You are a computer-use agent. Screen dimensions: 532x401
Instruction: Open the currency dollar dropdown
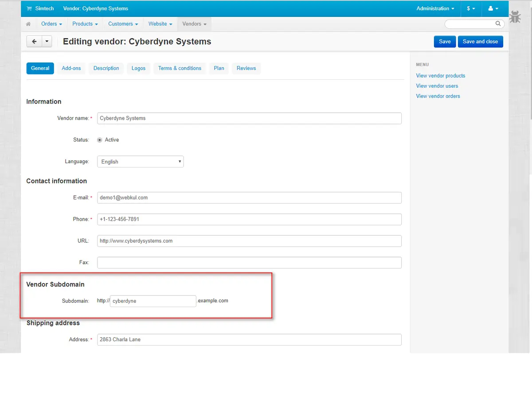(x=471, y=8)
